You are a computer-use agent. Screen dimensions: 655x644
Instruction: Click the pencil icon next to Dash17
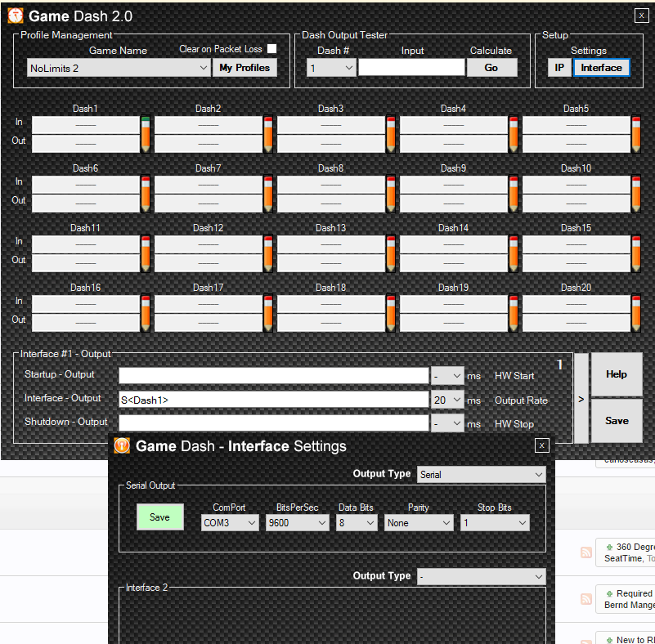tap(267, 314)
